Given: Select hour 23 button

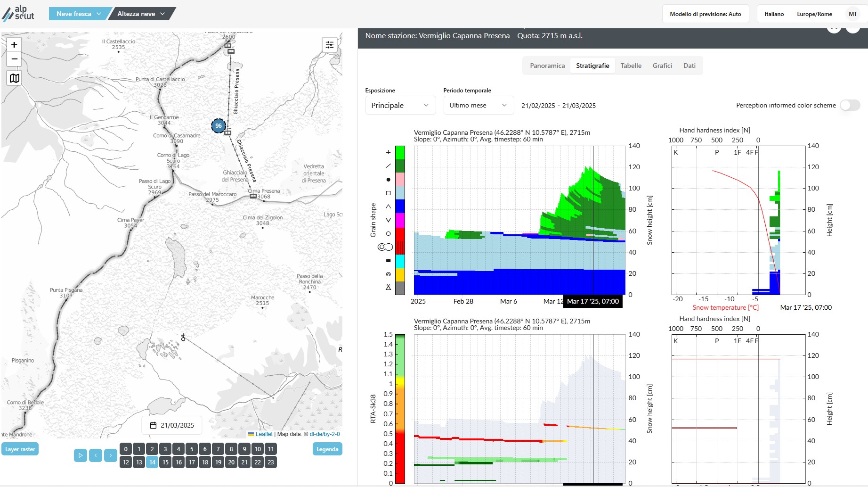Looking at the screenshot, I should click(271, 462).
